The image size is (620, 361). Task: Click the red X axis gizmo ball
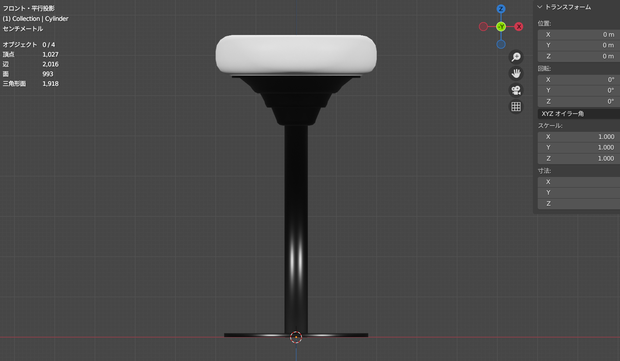[519, 26]
